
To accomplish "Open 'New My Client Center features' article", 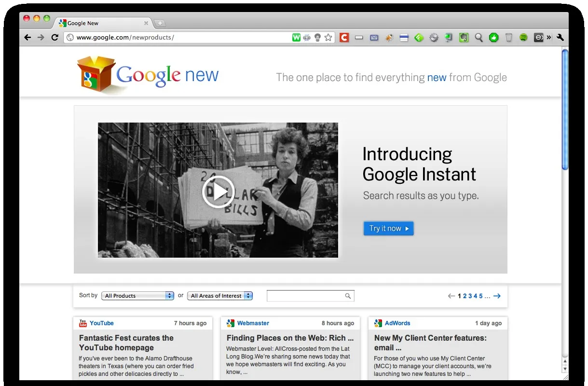I will pyautogui.click(x=430, y=343).
